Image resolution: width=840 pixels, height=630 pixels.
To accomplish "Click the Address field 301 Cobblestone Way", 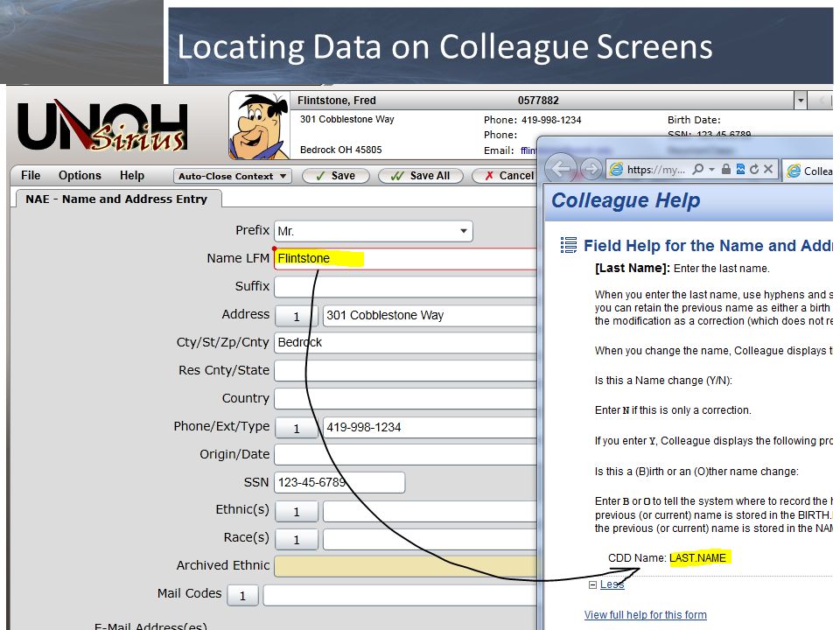I will pos(430,315).
